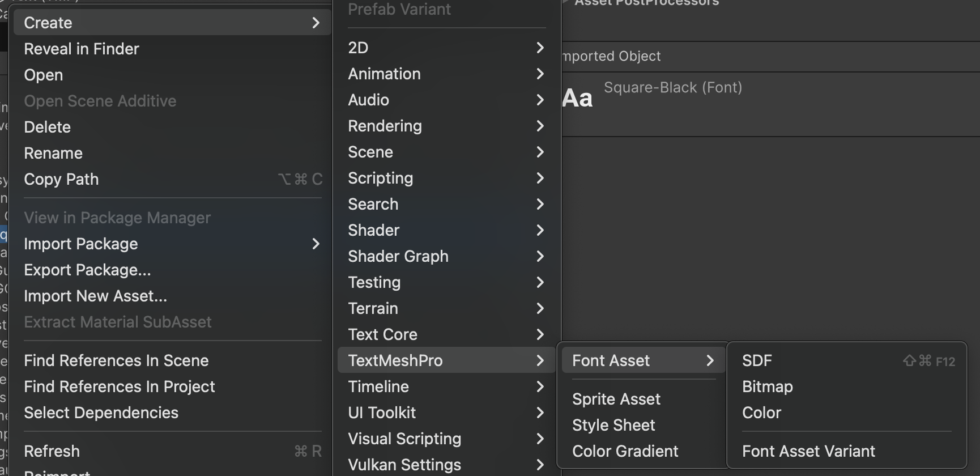Create a new Sprite Asset

[x=616, y=399]
